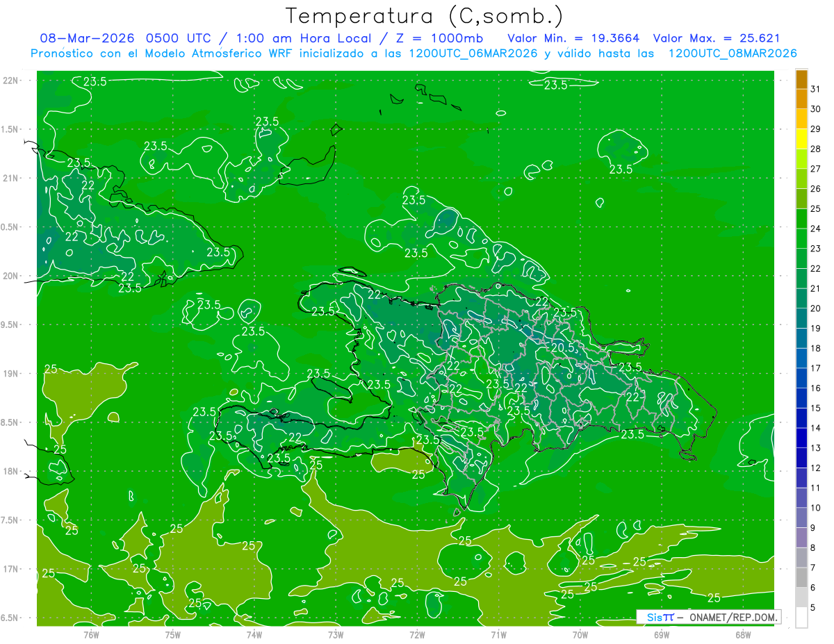Click the '68W' longitude axis label
The image size is (834, 644).
tap(743, 635)
